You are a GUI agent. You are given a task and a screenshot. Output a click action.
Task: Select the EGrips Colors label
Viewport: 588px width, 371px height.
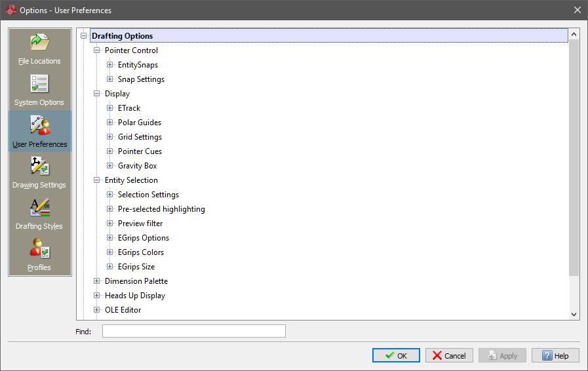tap(141, 252)
